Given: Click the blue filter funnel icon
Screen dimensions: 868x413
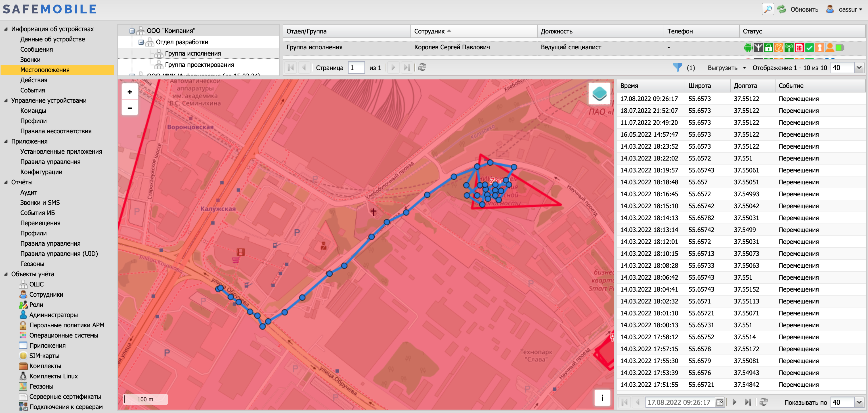Looking at the screenshot, I should click(677, 67).
